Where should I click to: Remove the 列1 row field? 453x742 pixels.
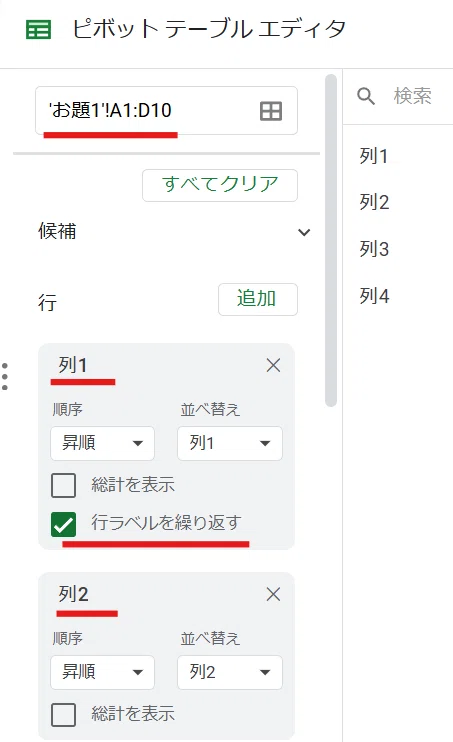coord(273,365)
